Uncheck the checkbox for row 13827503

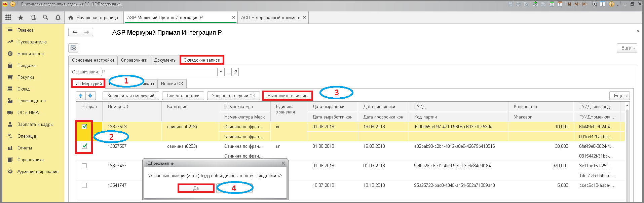[84, 127]
